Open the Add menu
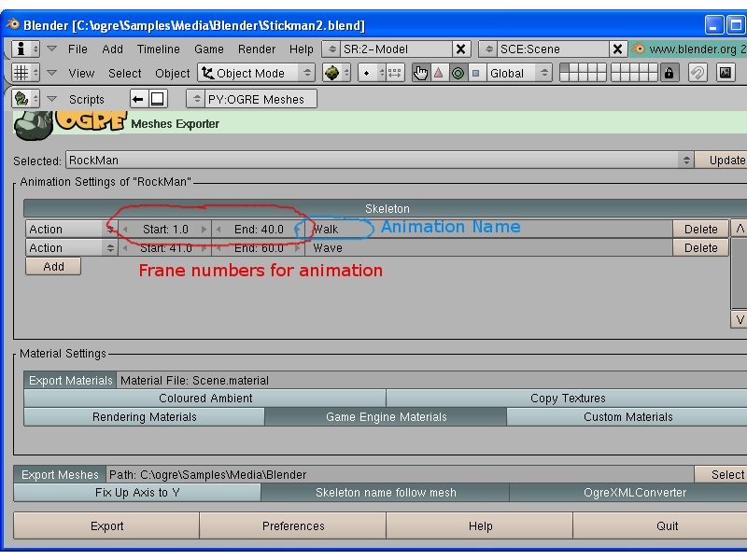The image size is (747, 560). pos(112,49)
